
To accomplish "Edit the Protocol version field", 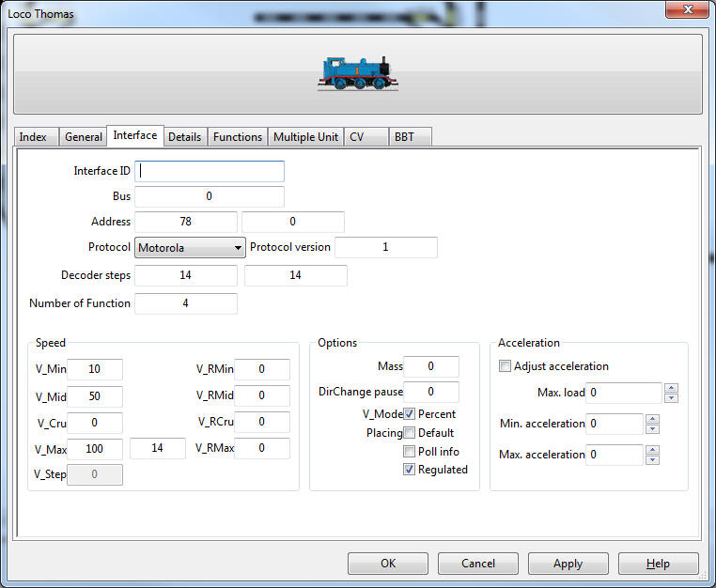I will (386, 247).
